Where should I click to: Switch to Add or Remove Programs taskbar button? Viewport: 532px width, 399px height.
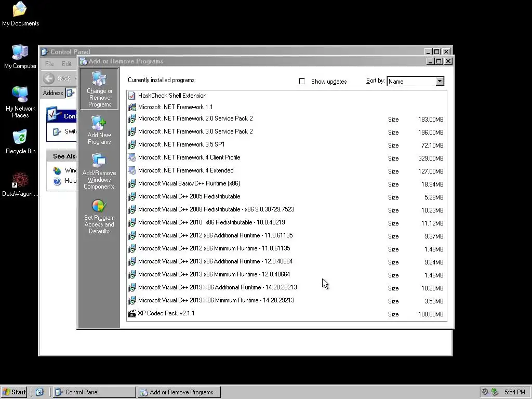coord(179,392)
